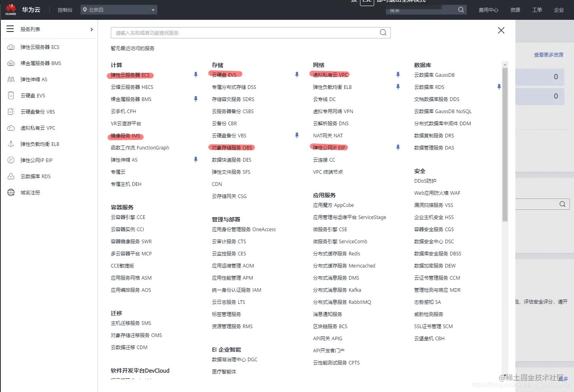The image size is (574, 392).
Task: Click the magnifier icon in the service search bar
Action: [383, 32]
